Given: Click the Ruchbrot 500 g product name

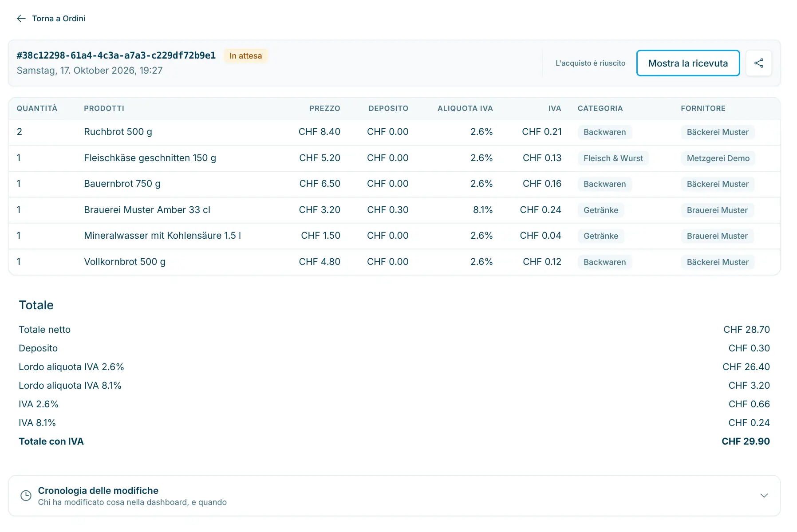Looking at the screenshot, I should pyautogui.click(x=118, y=132).
